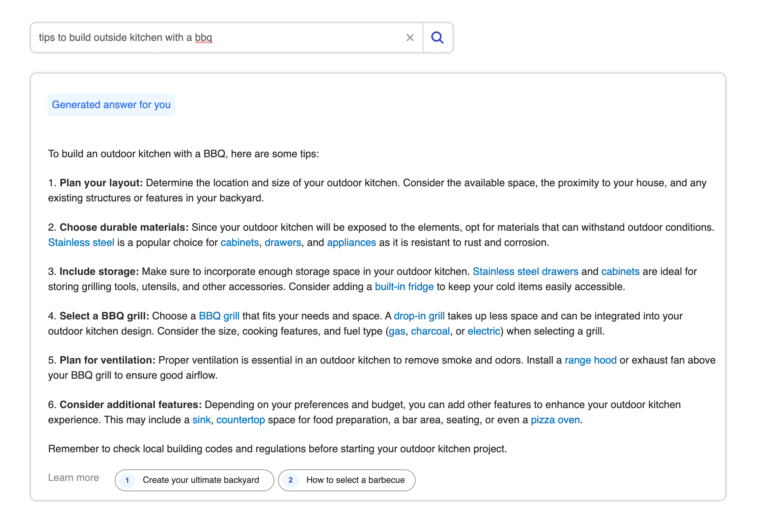Open the 'Stainless steel drawers' link

coord(525,271)
